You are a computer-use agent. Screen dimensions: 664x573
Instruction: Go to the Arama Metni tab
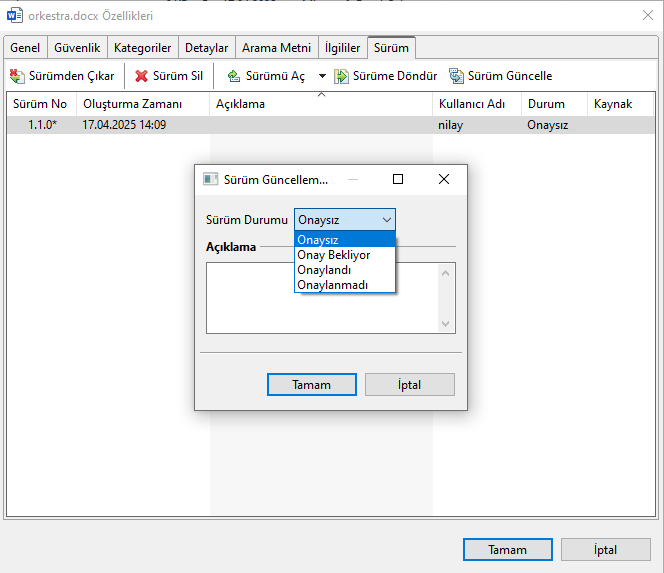277,48
